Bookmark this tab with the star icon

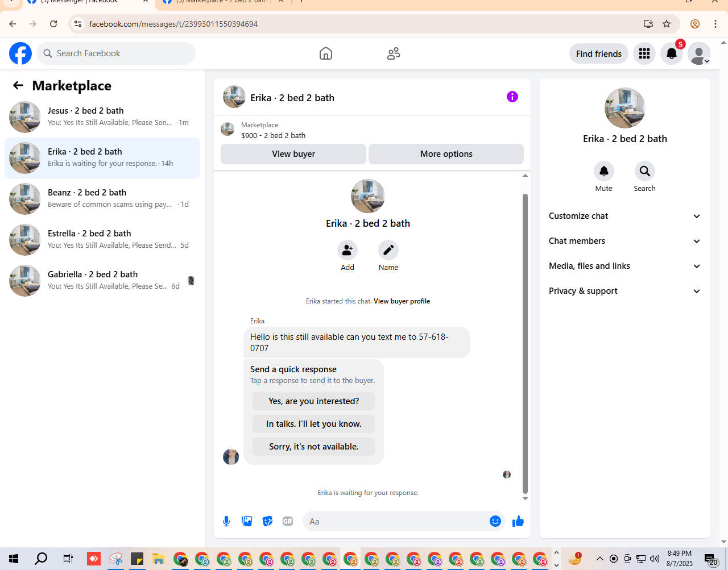pyautogui.click(x=667, y=24)
